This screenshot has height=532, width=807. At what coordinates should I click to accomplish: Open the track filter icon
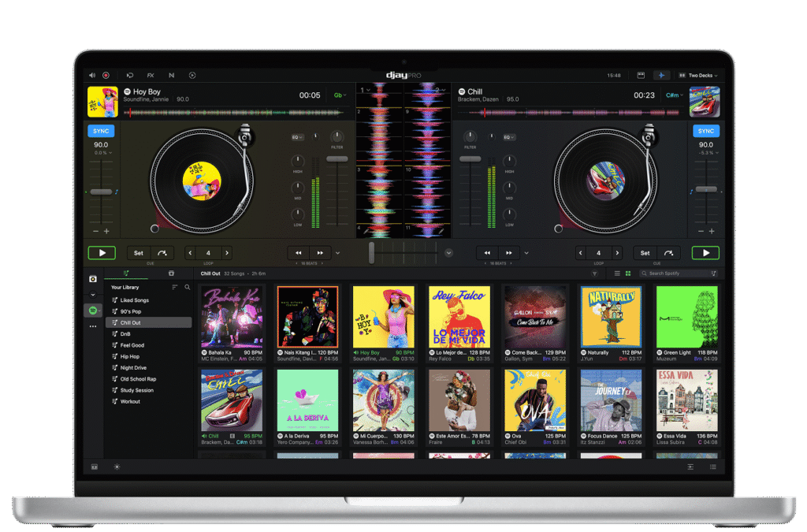594,273
